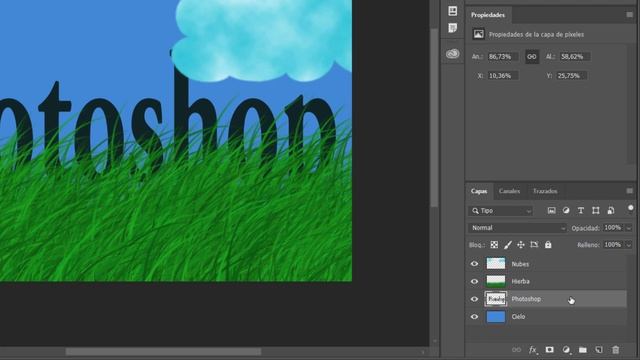Switch to the Trazados tab
The width and height of the screenshot is (640, 360).
545,191
